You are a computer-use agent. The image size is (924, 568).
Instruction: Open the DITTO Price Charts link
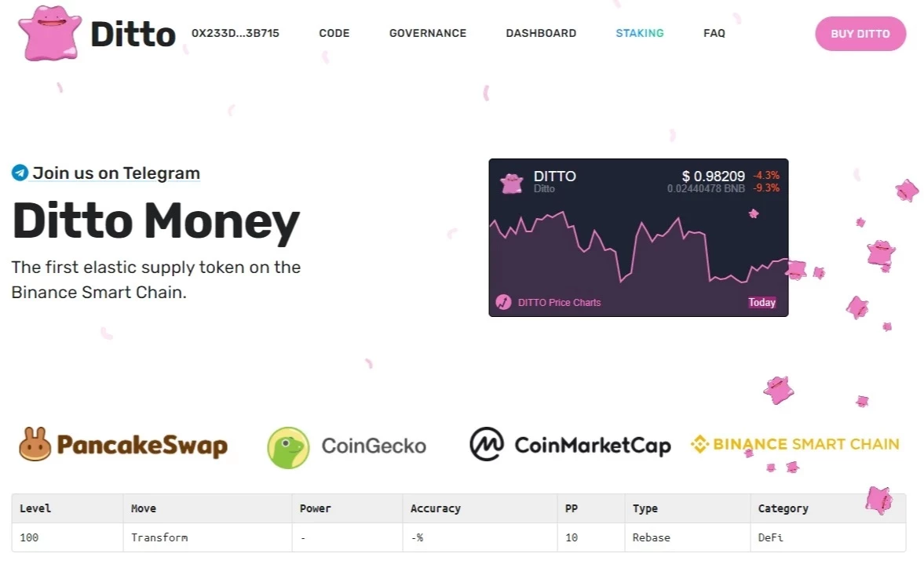point(559,303)
